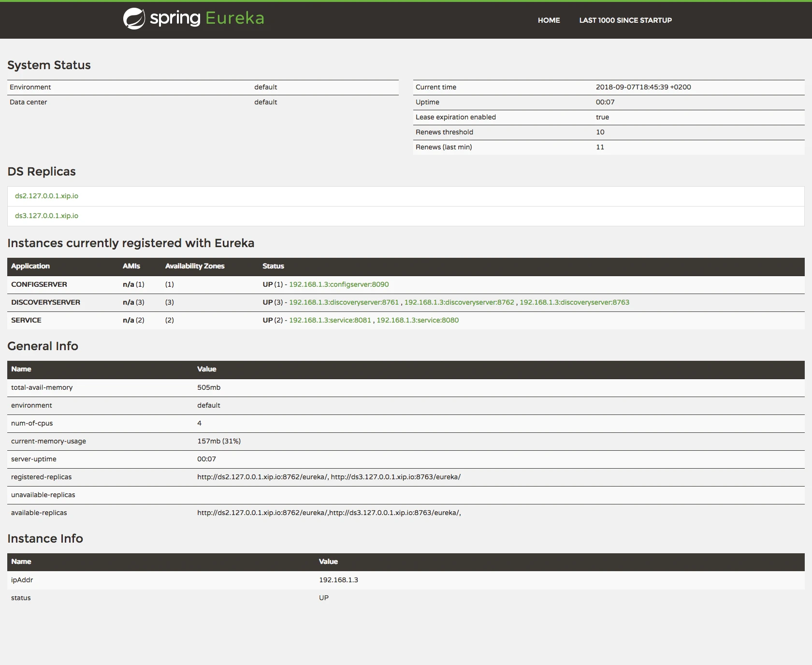The width and height of the screenshot is (812, 665).
Task: Open the ds2.127.0.0.1.xip.io replica link
Action: point(46,196)
